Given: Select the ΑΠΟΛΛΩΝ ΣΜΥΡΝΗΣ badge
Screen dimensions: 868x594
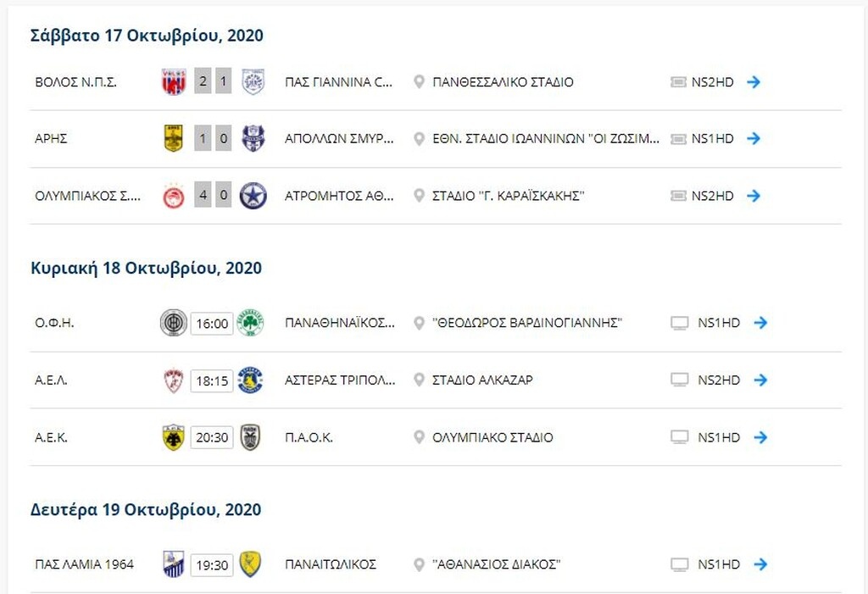Looking at the screenshot, I should coord(251,139).
